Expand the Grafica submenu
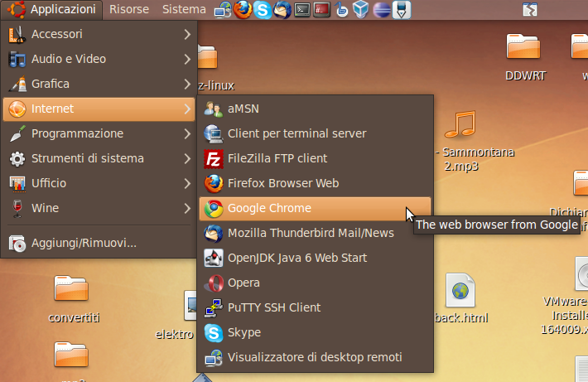 (99, 84)
